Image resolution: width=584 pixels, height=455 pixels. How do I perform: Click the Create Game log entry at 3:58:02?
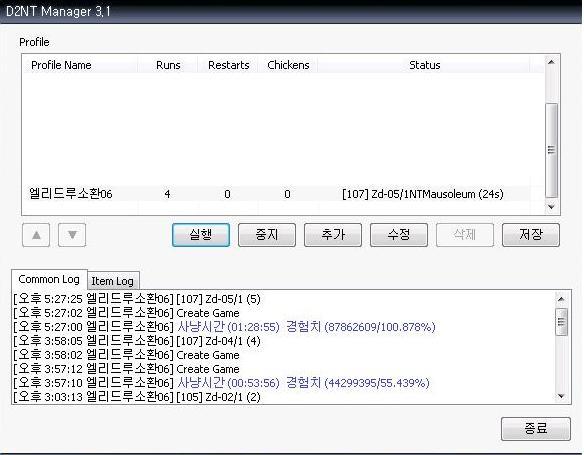tap(126, 355)
